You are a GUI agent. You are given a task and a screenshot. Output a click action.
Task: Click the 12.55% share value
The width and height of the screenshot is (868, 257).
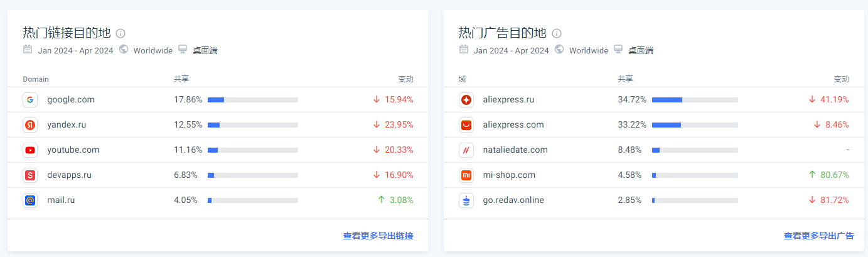tap(188, 125)
